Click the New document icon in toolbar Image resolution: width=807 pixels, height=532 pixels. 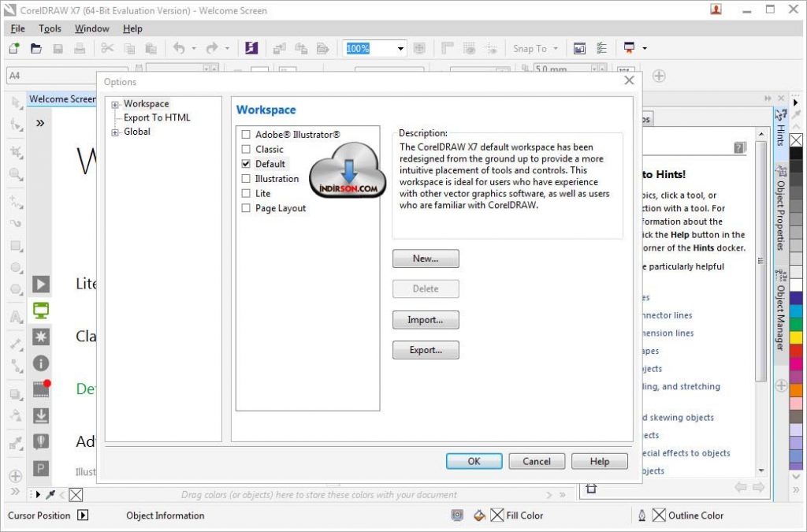[x=14, y=48]
